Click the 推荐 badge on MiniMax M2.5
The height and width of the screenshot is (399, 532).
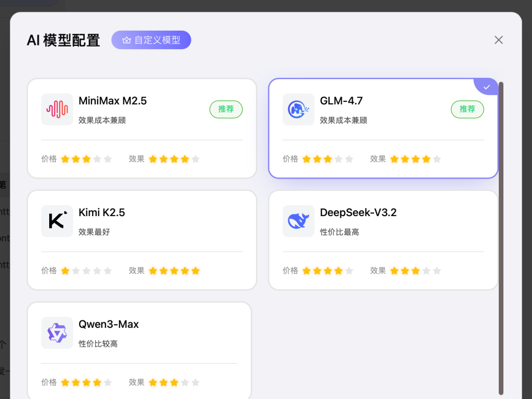226,109
